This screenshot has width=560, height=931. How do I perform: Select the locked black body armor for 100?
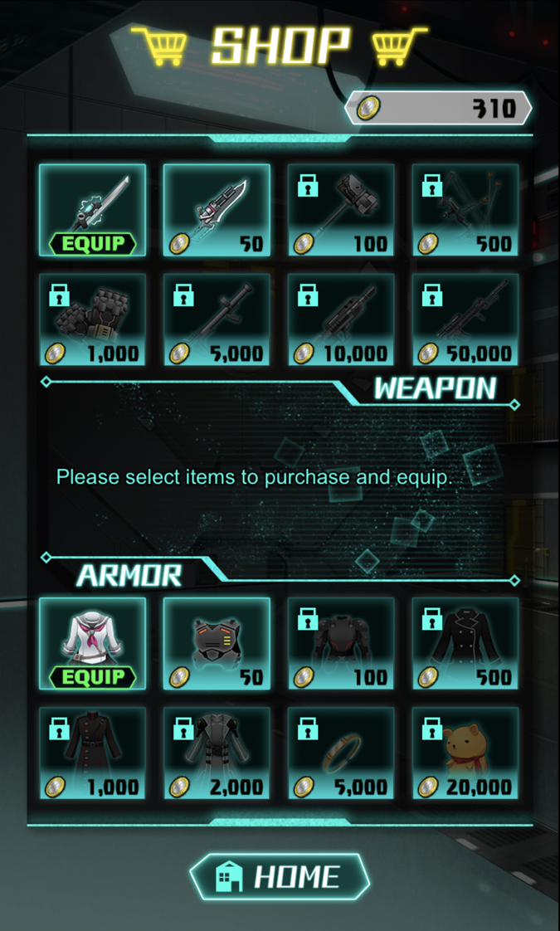[341, 644]
